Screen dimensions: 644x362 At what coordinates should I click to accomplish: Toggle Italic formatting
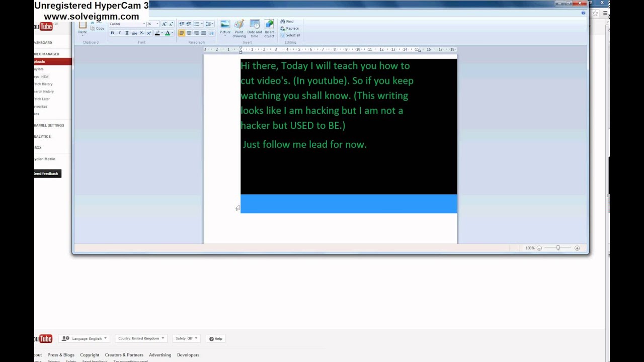pyautogui.click(x=119, y=33)
